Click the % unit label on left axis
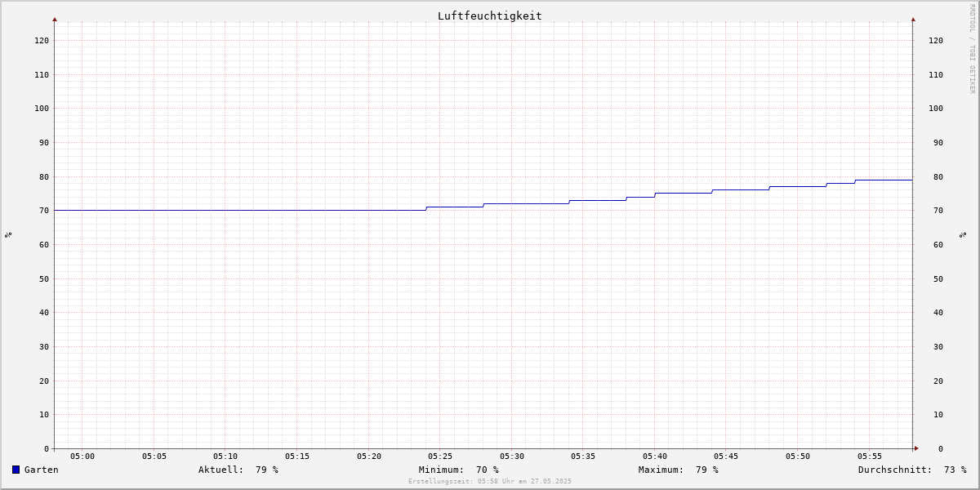Viewport: 980px width, 490px height. [8, 234]
